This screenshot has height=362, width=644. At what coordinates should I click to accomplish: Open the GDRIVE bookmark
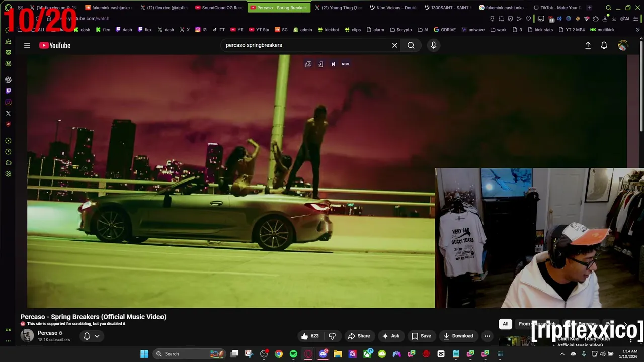pos(445,30)
